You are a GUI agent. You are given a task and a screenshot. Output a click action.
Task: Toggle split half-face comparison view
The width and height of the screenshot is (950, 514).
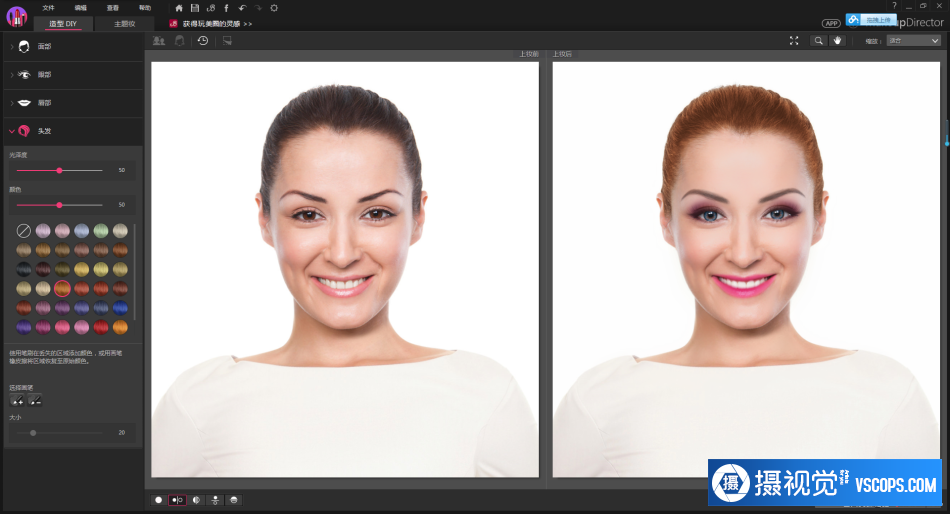(x=196, y=500)
